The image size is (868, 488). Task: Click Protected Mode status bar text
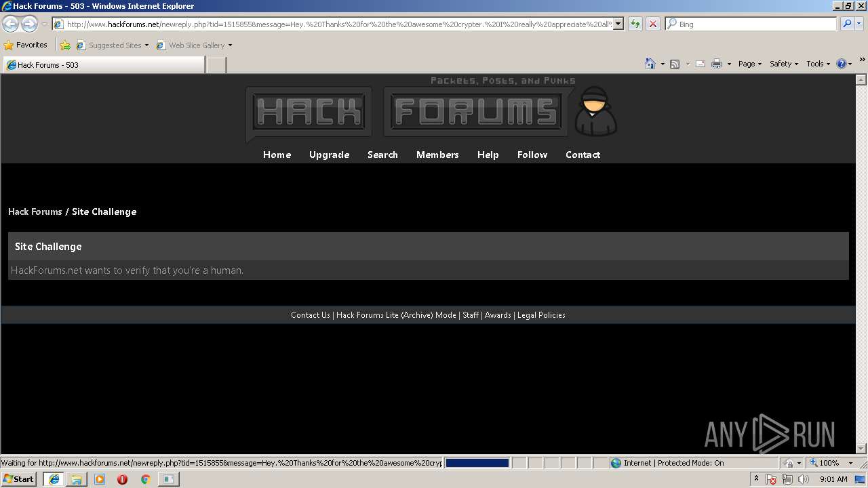[x=673, y=463]
